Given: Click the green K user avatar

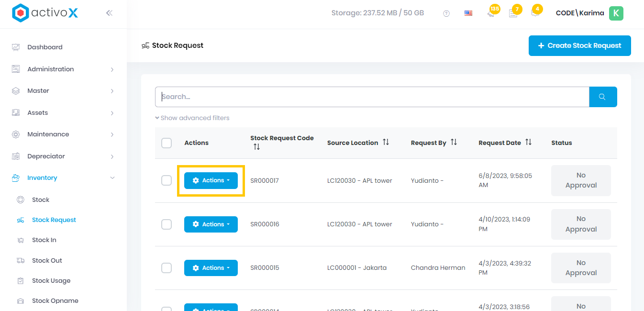Looking at the screenshot, I should coord(616,13).
